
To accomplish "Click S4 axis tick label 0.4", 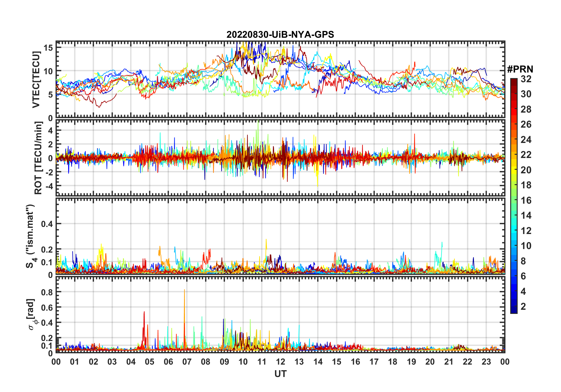I will point(47,224).
